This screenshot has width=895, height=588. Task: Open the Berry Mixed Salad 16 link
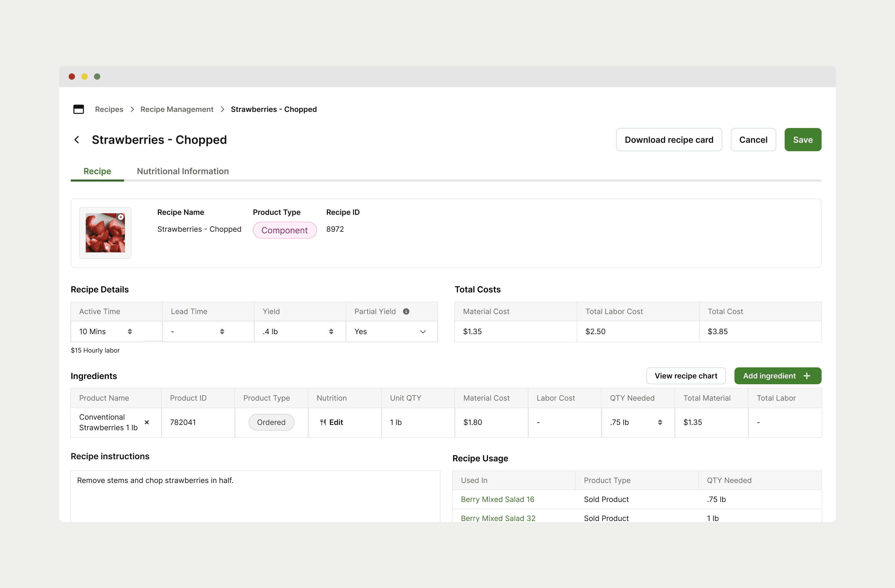[497, 499]
